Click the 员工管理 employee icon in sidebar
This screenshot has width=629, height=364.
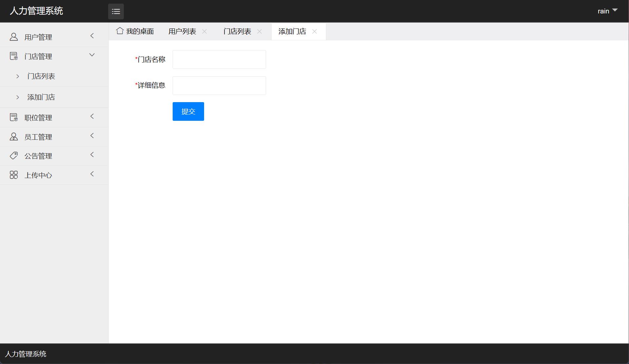[13, 136]
